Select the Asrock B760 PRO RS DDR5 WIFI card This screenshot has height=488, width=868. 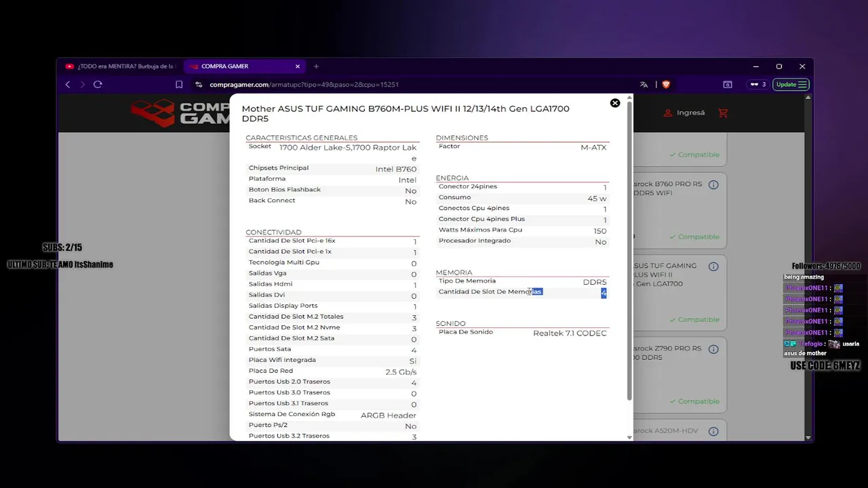point(679,210)
